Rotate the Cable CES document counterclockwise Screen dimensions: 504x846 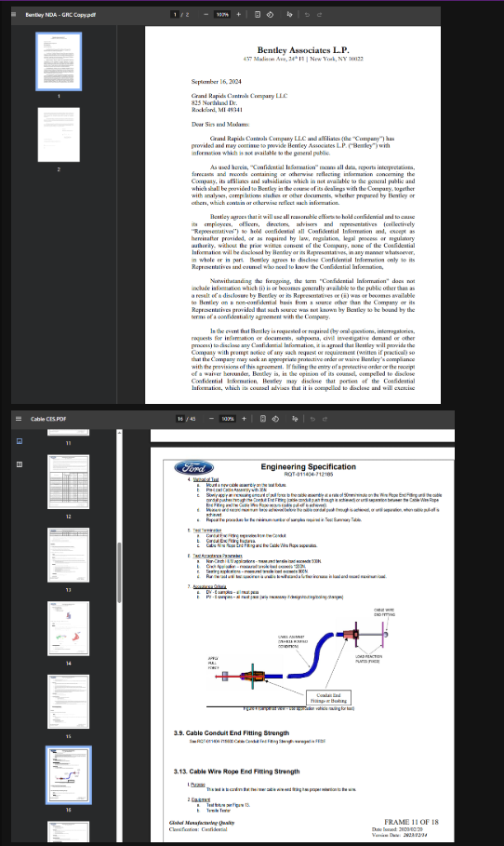[x=275, y=419]
